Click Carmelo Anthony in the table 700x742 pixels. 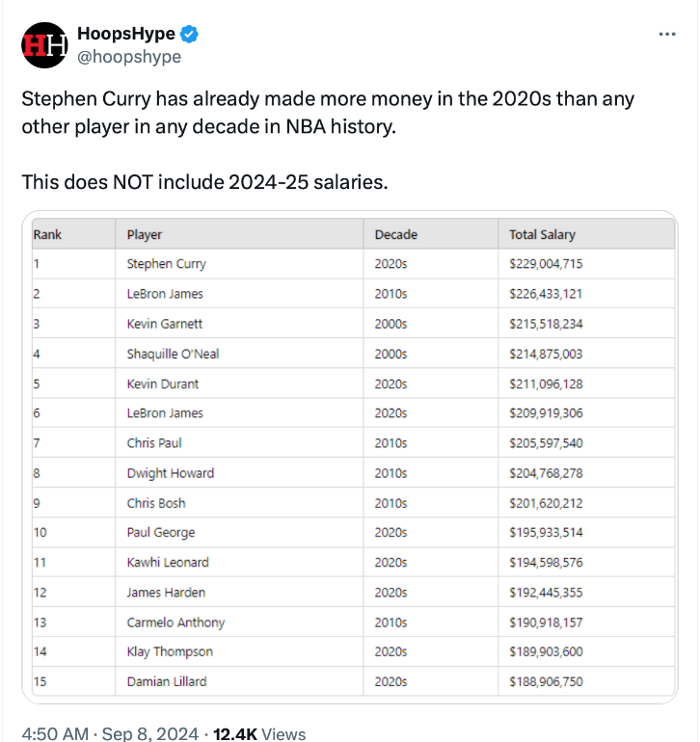175,622
